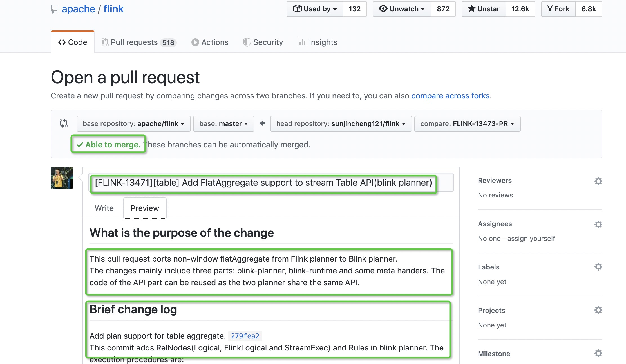This screenshot has height=364, width=626.
Task: Expand the base: master branch selector
Action: click(x=224, y=124)
